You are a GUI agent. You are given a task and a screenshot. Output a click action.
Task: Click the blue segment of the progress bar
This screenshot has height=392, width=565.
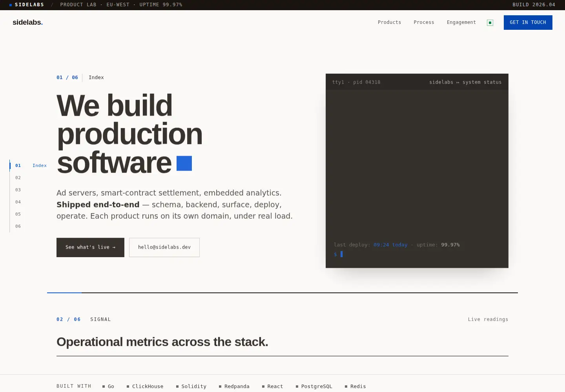click(64, 293)
